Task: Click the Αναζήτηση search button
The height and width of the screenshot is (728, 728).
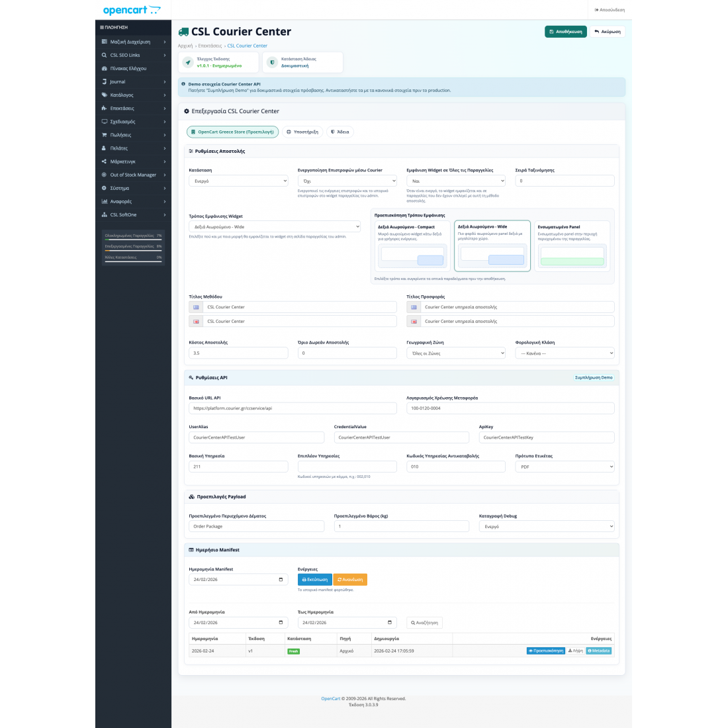Action: (x=424, y=623)
